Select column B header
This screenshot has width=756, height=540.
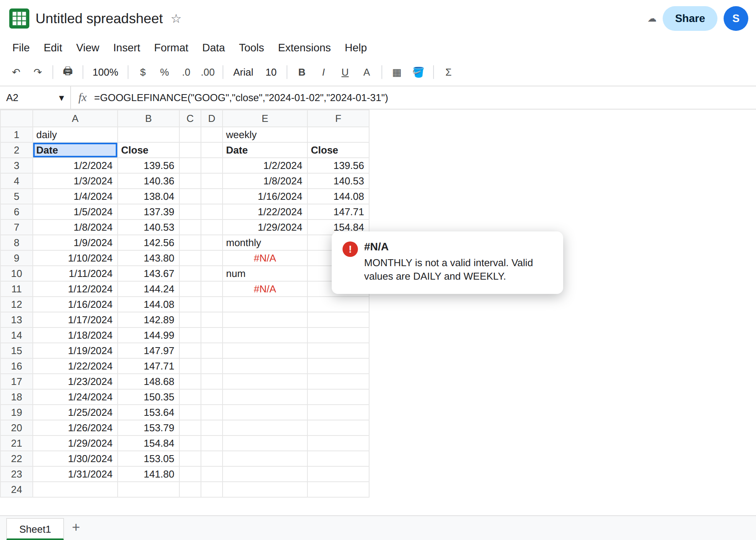148,118
